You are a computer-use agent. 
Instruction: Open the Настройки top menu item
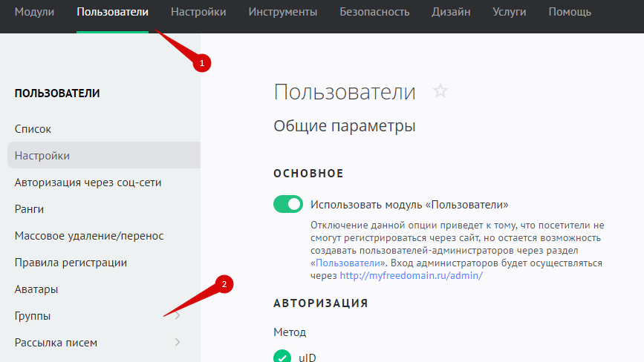pyautogui.click(x=198, y=12)
